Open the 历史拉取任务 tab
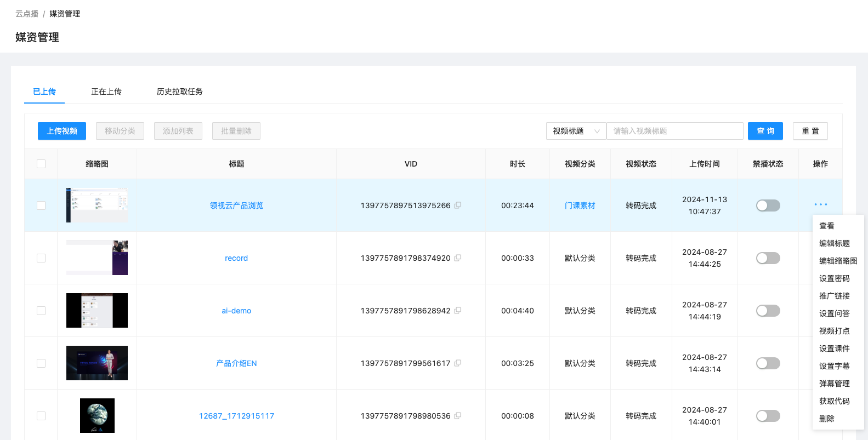Image resolution: width=868 pixels, height=440 pixels. point(179,92)
